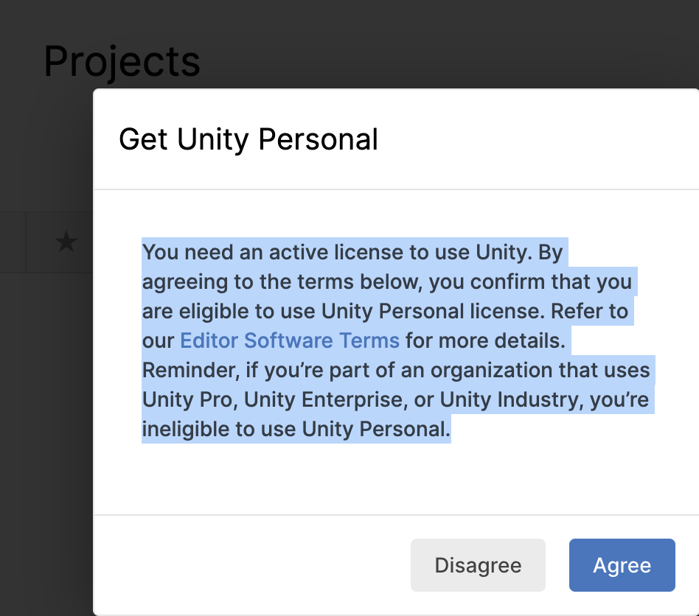Open the Editor Software Terms link
The height and width of the screenshot is (616, 699).
[x=290, y=340]
